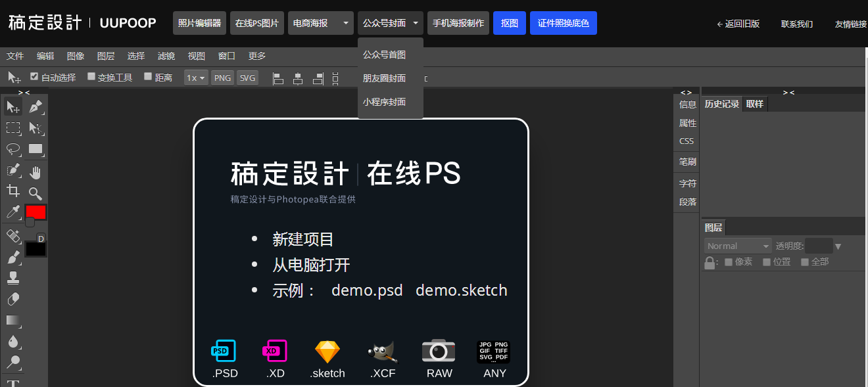Viewport: 868px width, 387px height.
Task: Click the 照片编辑器 button
Action: (x=200, y=23)
